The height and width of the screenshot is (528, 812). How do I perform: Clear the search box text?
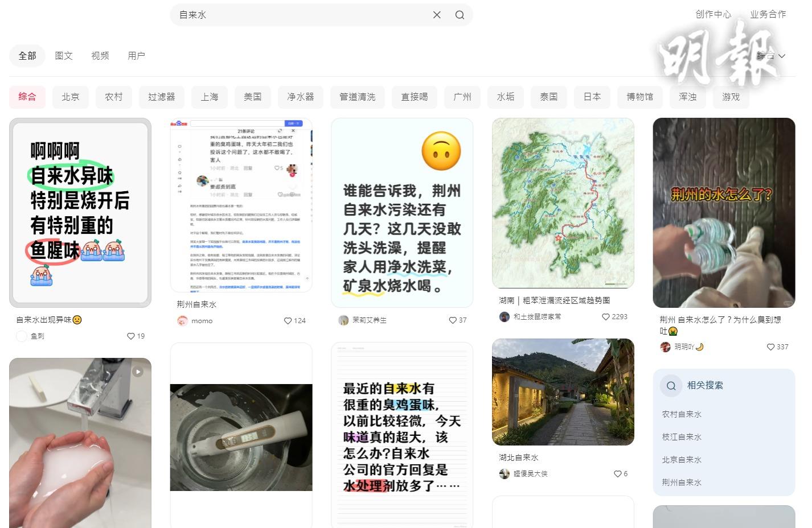pyautogui.click(x=437, y=15)
